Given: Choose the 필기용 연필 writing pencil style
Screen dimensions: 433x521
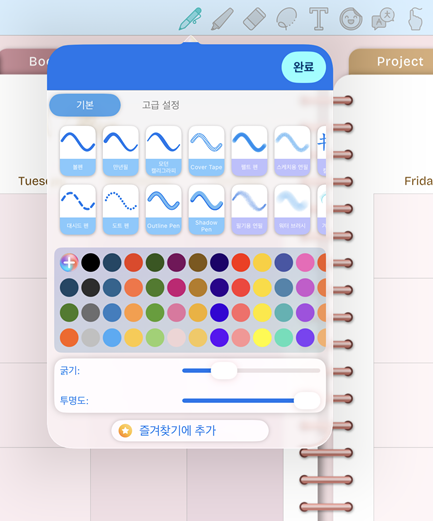Looking at the screenshot, I should 249,209.
